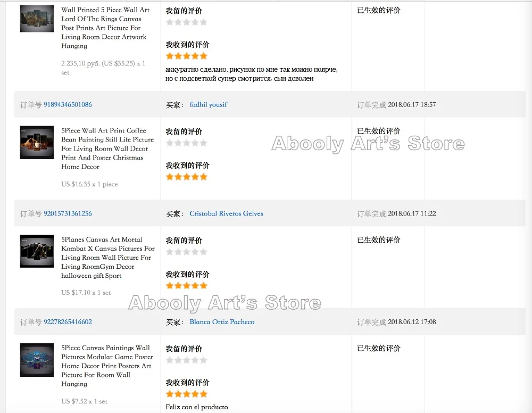
Task: Click the Modular Game Poster product title
Action: [107, 366]
